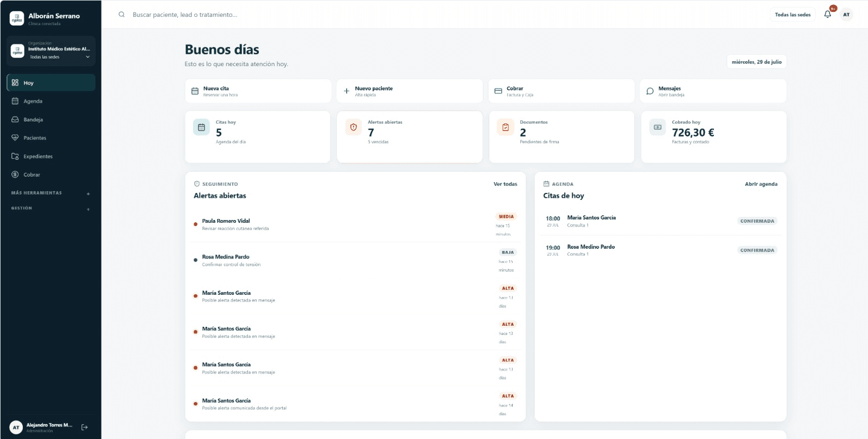Viewport: 868px width, 439px height.
Task: Click the Nueva cita calendar icon
Action: pyautogui.click(x=195, y=91)
